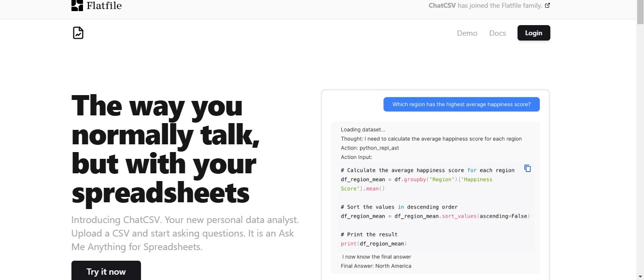This screenshot has width=644, height=280.
Task: Click the 'Loading dataset...' response line
Action: tap(363, 129)
